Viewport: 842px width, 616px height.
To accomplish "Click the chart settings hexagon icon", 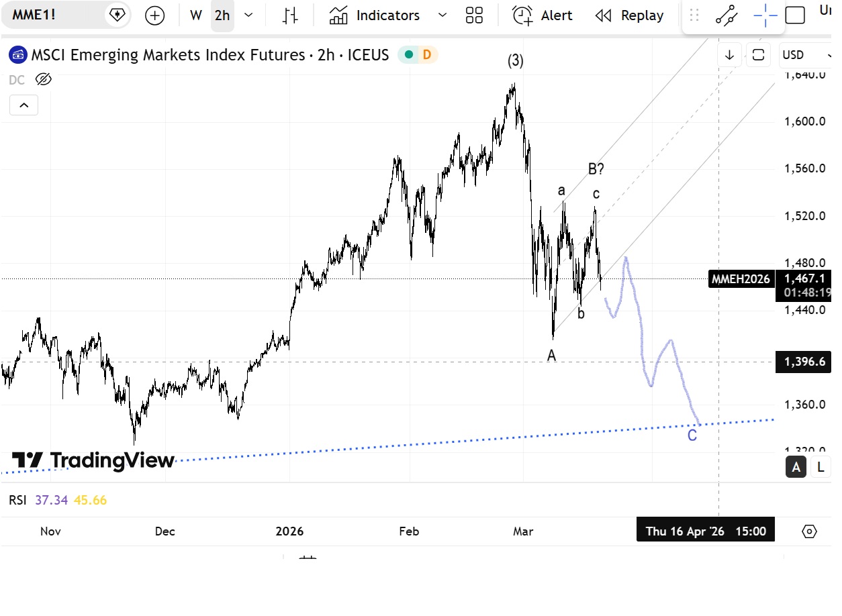I will [810, 531].
